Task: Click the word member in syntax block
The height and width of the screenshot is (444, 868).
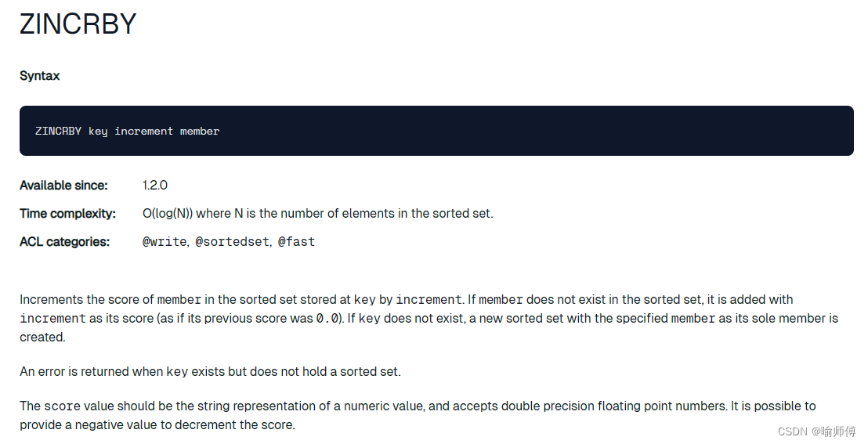Action: pyautogui.click(x=200, y=132)
